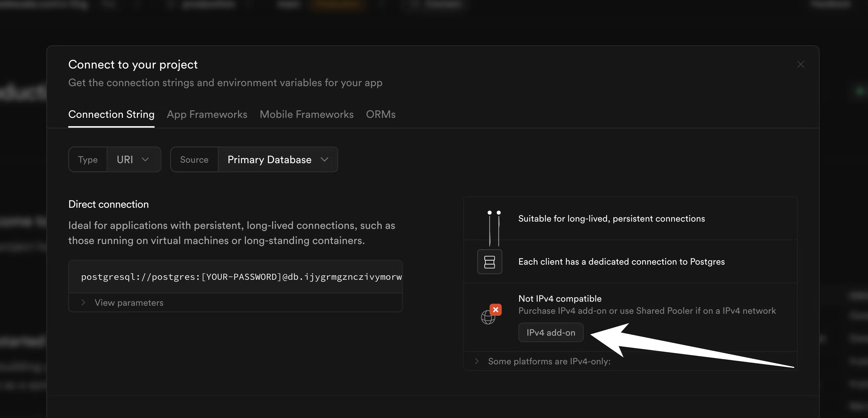Click the Source label of the selector

(194, 159)
